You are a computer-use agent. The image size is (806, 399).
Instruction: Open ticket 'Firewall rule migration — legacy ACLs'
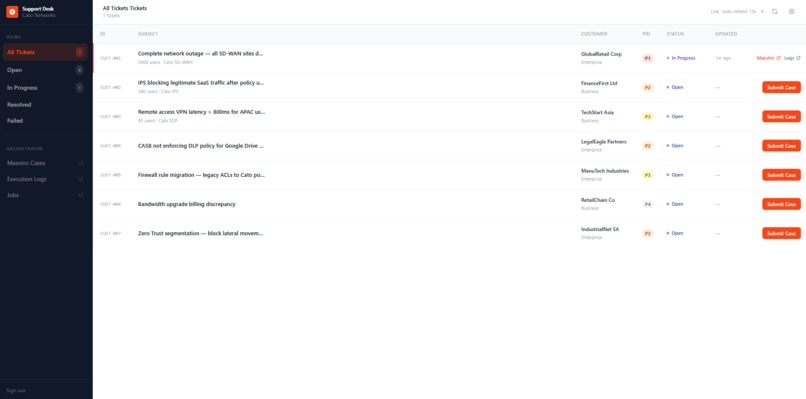point(202,175)
